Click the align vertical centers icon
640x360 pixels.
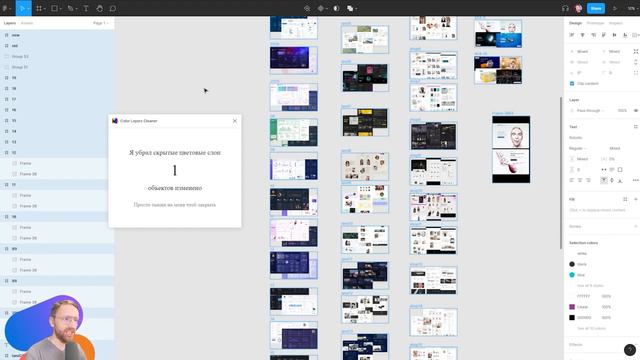coord(614,35)
